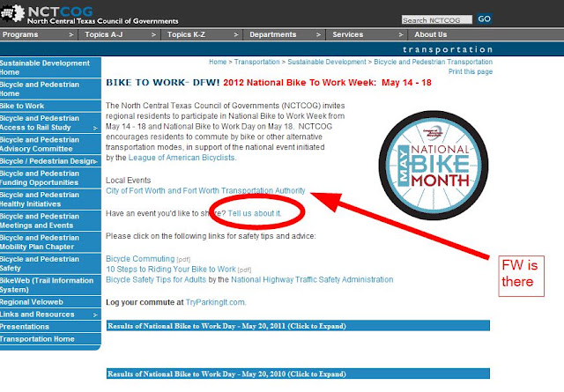564x392 pixels.
Task: Expand arrow next to Topics K-Z
Action: [x=236, y=35]
